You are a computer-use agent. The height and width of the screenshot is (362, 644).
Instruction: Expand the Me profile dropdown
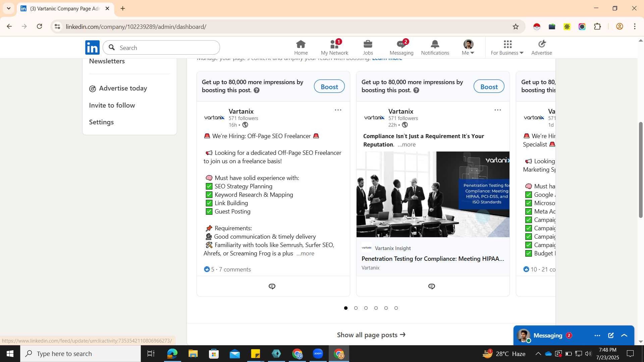pyautogui.click(x=468, y=47)
